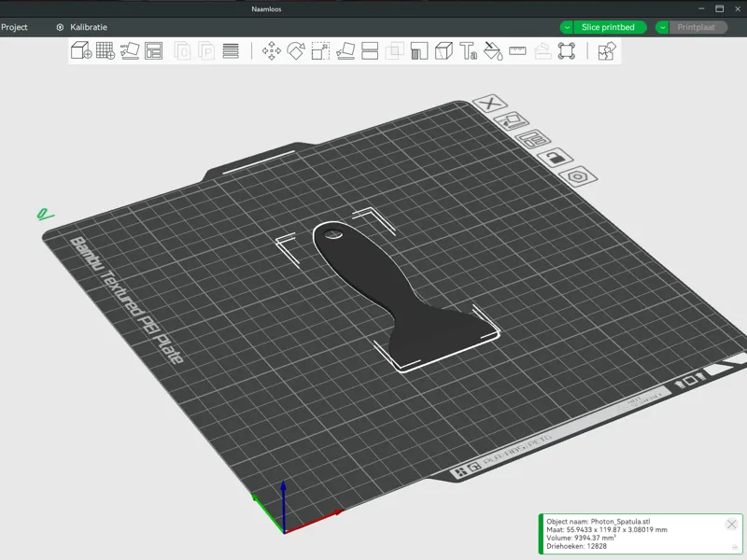Select the Move tool arrows icon
Screen dimensions: 747x560
271,51
